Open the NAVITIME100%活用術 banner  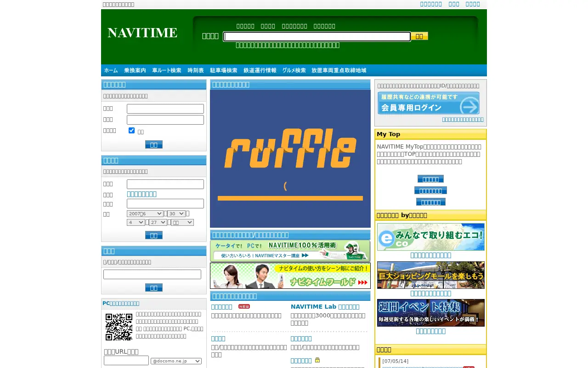(290, 251)
